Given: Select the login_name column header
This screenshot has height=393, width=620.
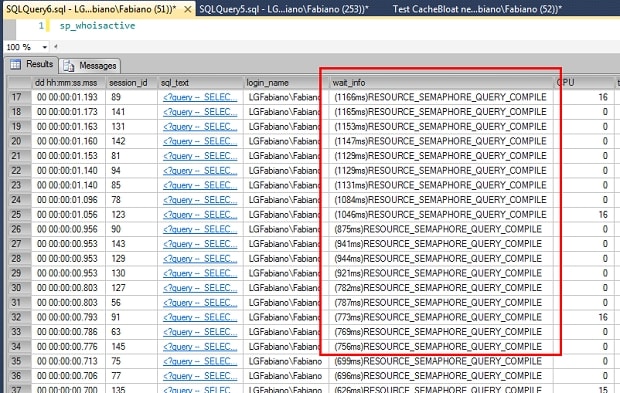Looking at the screenshot, I should 286,83.
